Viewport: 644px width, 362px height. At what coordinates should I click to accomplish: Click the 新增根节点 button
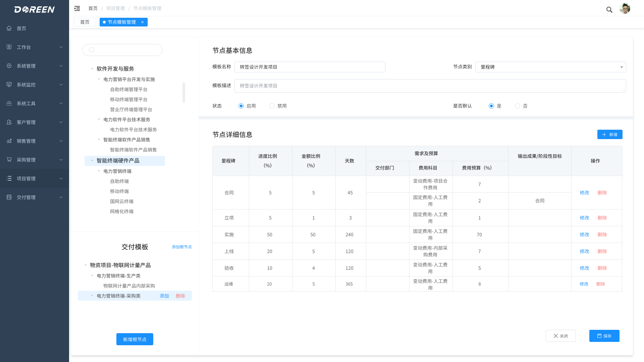tap(135, 339)
